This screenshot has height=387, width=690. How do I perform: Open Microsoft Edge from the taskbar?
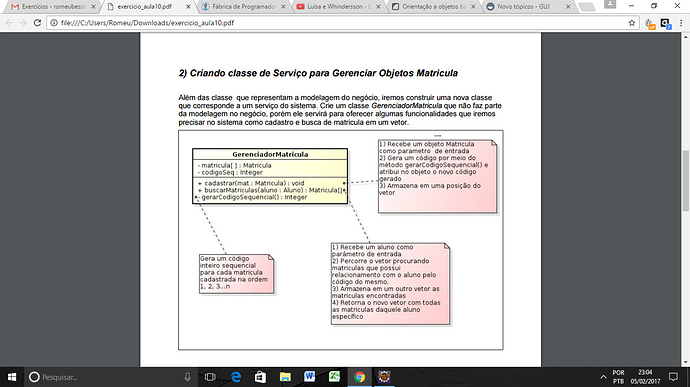pos(236,377)
